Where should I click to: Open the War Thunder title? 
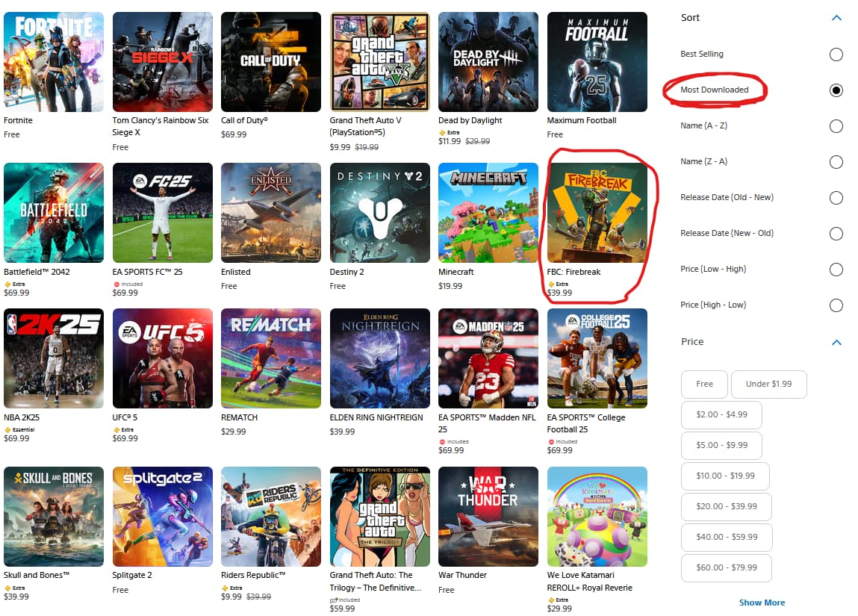462,575
